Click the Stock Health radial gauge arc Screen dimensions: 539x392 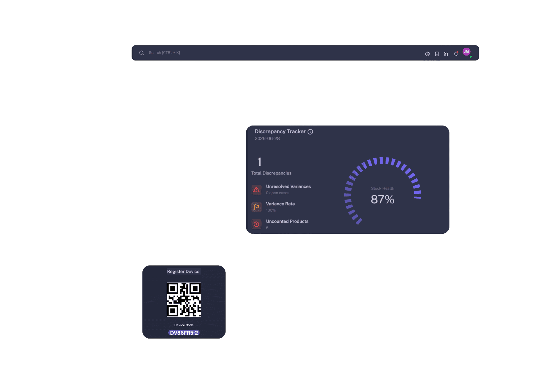tap(383, 191)
